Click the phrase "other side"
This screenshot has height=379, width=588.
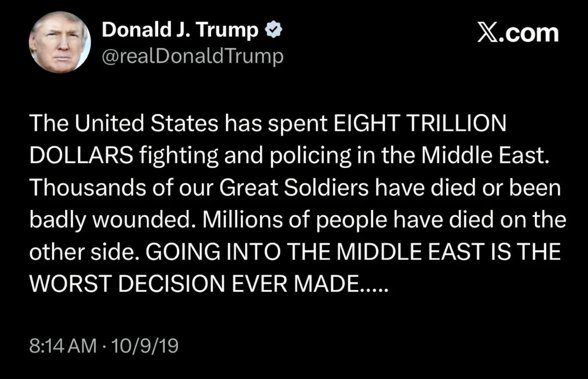click(x=82, y=252)
